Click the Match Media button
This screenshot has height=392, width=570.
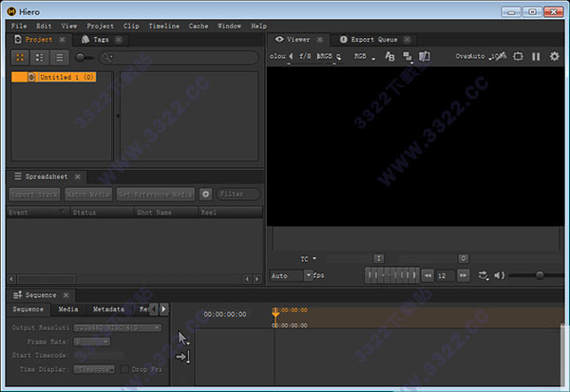pyautogui.click(x=88, y=194)
